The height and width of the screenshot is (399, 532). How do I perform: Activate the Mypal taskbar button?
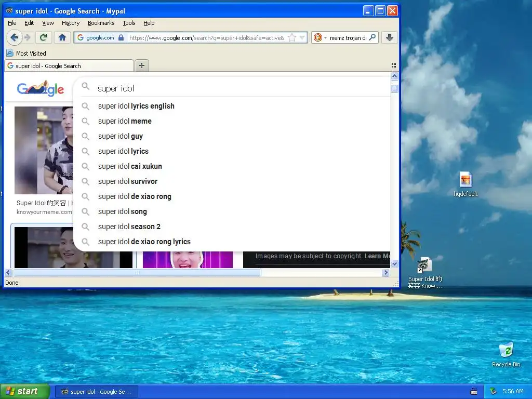click(x=96, y=392)
